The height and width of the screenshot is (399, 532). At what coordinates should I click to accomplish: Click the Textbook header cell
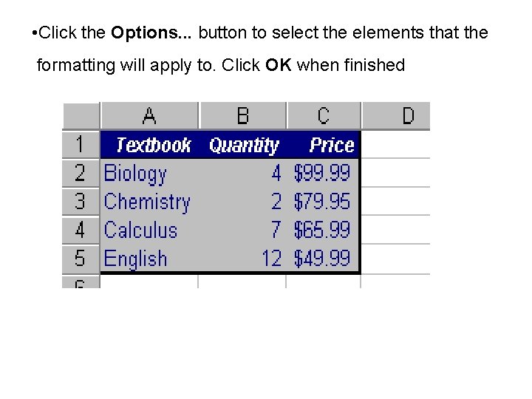click(x=153, y=145)
